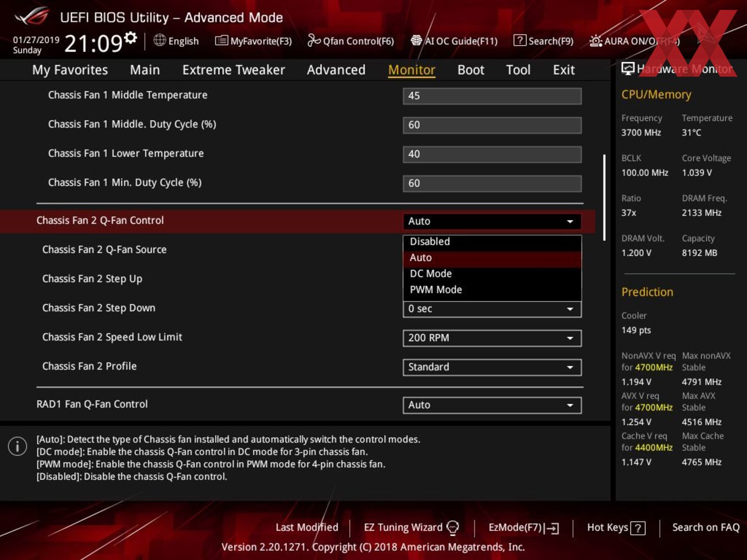This screenshot has height=560, width=747.
Task: Open the Boot tab
Action: [x=471, y=70]
